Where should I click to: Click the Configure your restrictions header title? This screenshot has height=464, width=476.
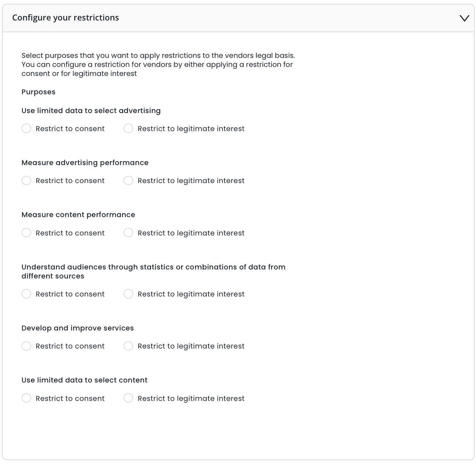point(66,18)
